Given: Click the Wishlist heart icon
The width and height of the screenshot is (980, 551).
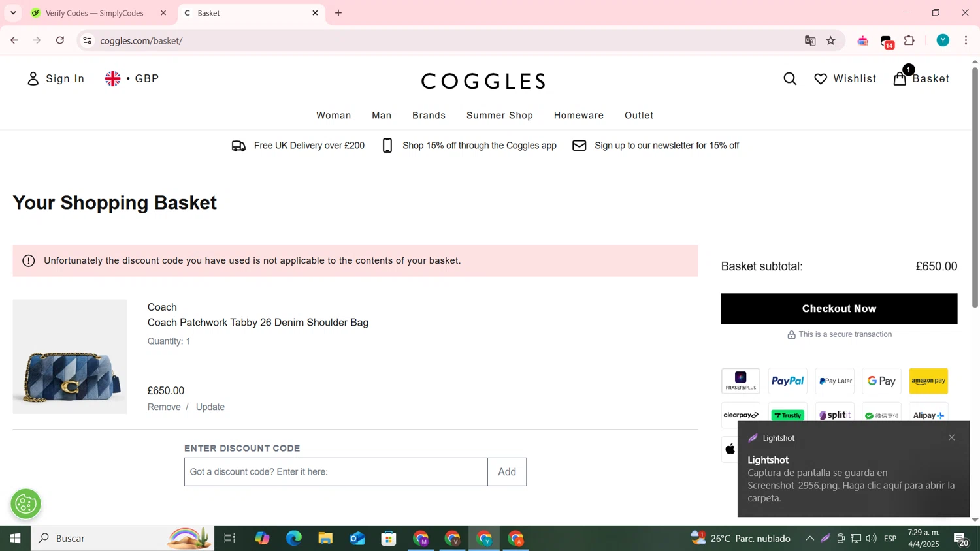Looking at the screenshot, I should coord(821,79).
